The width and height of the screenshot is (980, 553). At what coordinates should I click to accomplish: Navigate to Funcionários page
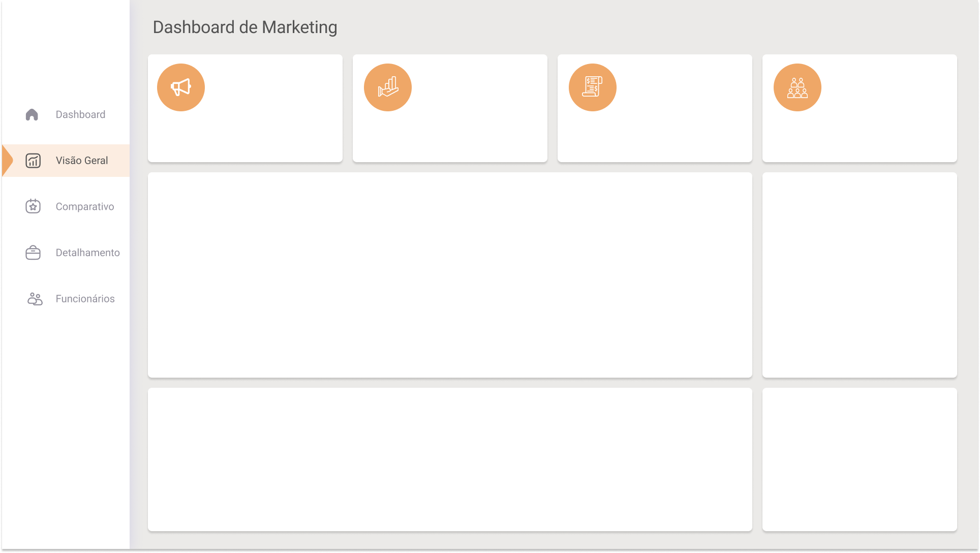pyautogui.click(x=85, y=299)
